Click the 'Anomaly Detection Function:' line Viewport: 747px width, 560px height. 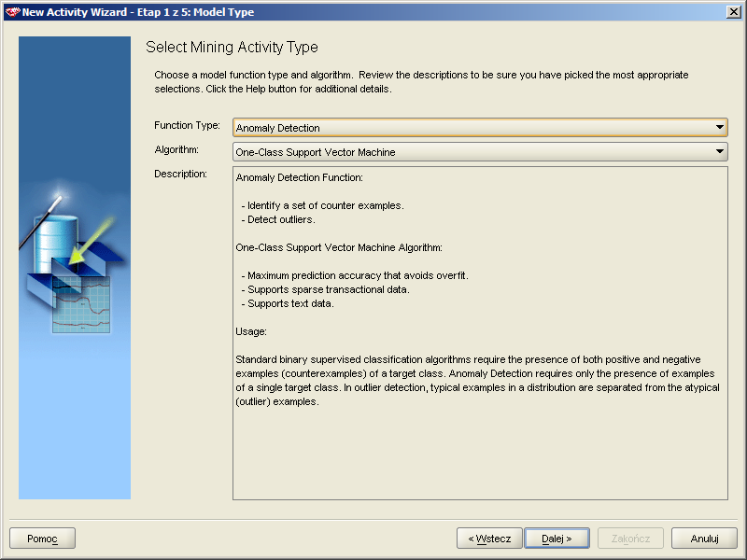pos(299,177)
